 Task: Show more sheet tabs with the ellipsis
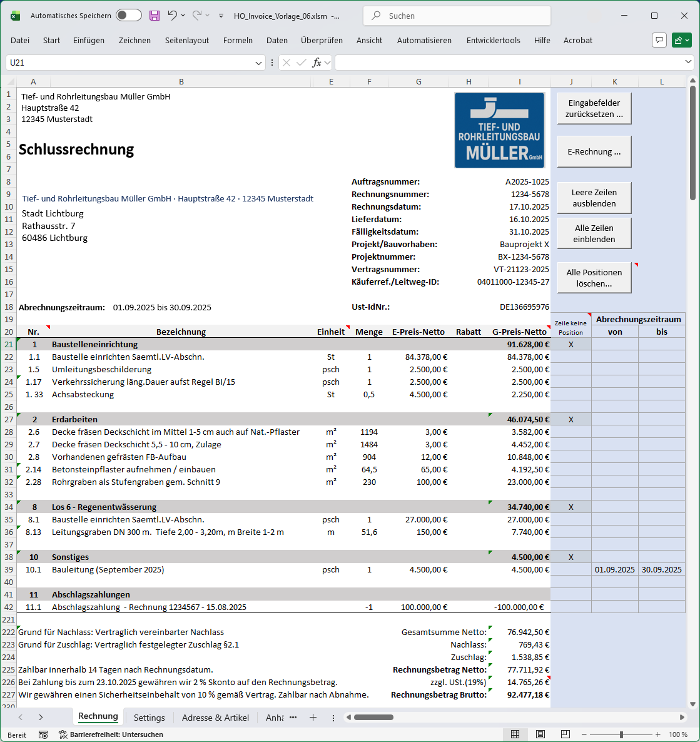[x=293, y=718]
